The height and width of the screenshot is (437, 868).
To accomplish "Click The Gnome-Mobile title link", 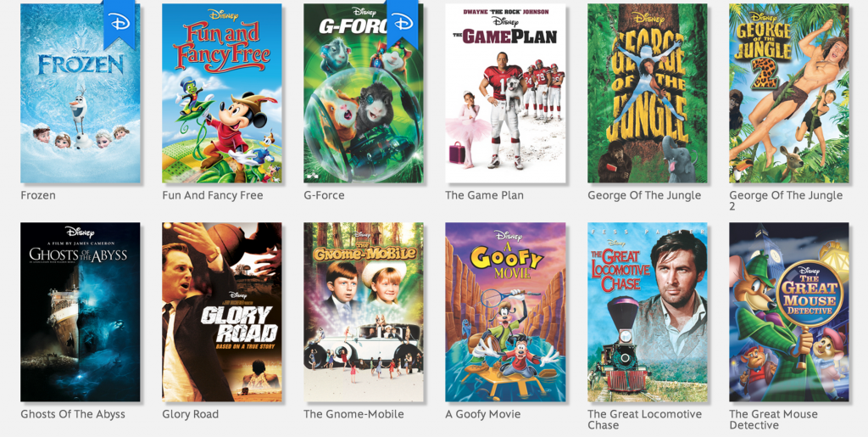I will [x=353, y=414].
